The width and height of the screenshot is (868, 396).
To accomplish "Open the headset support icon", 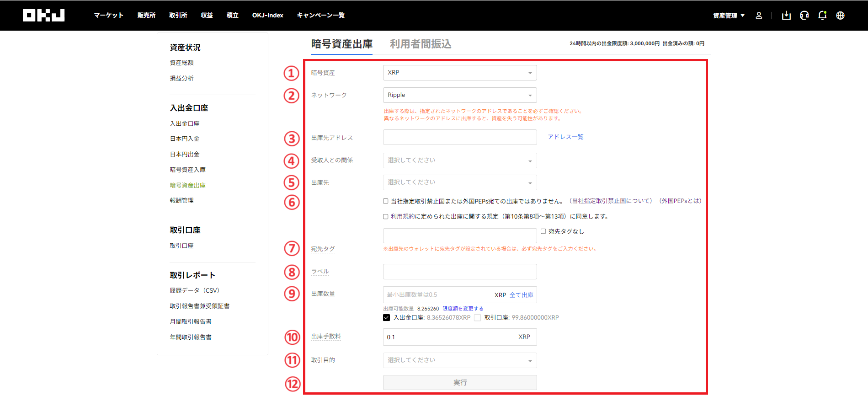I will [804, 16].
